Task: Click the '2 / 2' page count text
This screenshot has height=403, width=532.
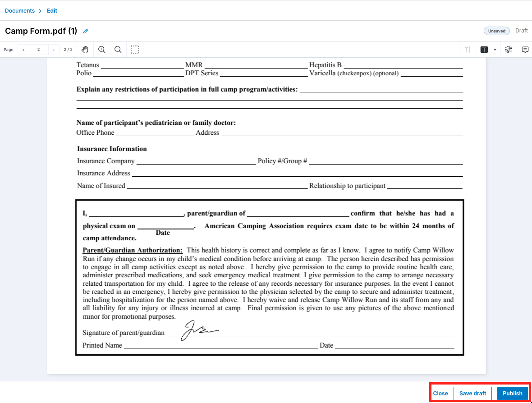Action: (x=68, y=50)
